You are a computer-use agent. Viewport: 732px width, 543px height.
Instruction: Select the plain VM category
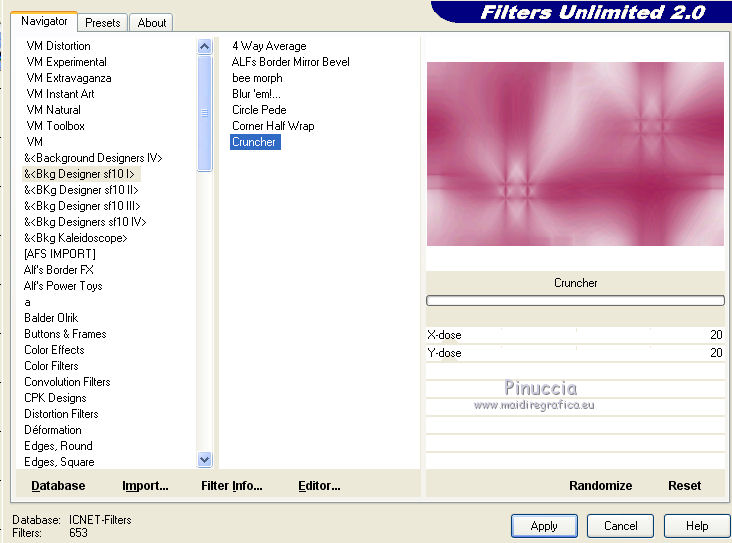(35, 141)
